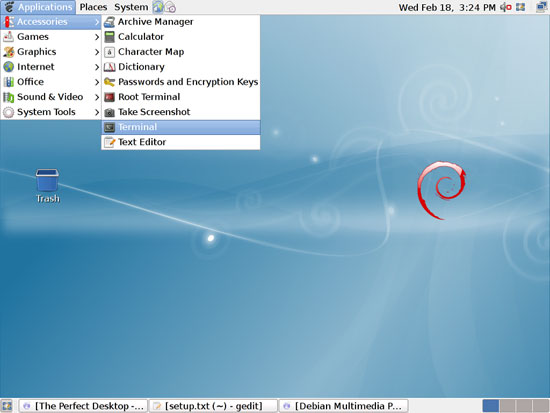Expand the Sound & Video submenu arrow
Viewport: 550px width, 413px height.
pos(97,97)
